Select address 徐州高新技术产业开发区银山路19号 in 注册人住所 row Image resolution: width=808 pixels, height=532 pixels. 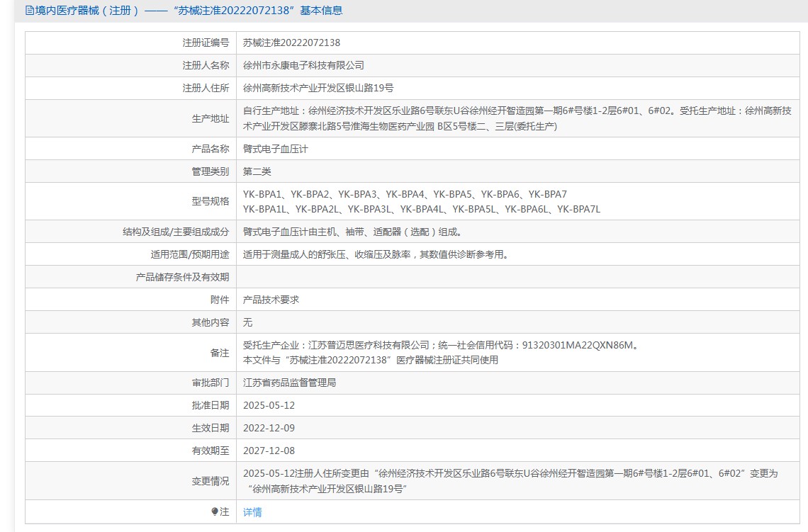pos(318,88)
